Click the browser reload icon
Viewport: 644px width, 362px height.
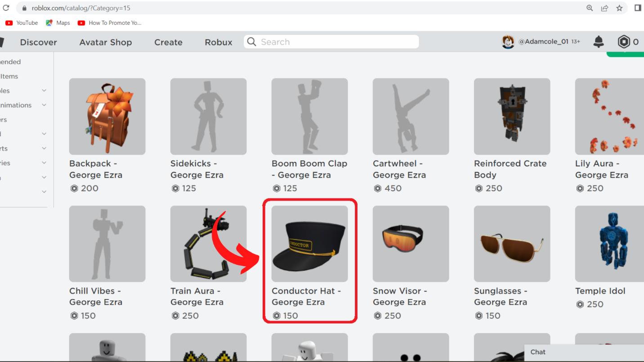tap(6, 8)
